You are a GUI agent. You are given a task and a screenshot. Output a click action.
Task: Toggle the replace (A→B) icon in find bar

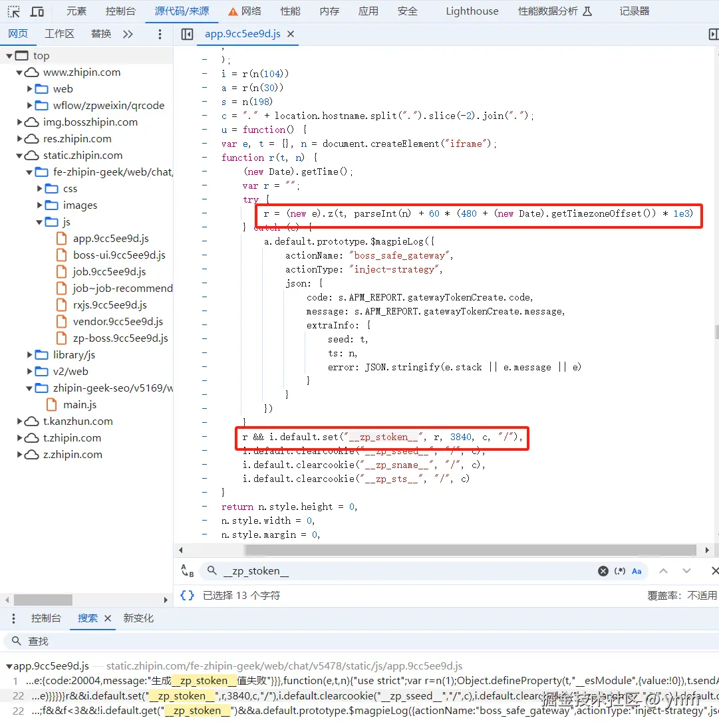pos(187,570)
